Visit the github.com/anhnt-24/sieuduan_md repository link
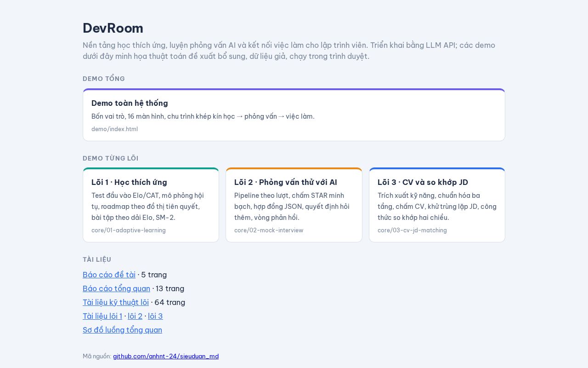 click(166, 356)
